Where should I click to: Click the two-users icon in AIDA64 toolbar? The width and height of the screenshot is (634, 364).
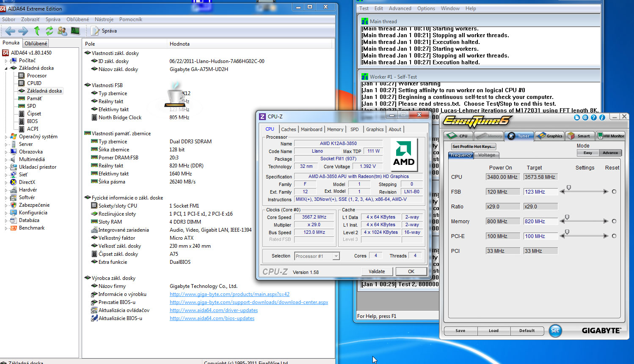(62, 31)
